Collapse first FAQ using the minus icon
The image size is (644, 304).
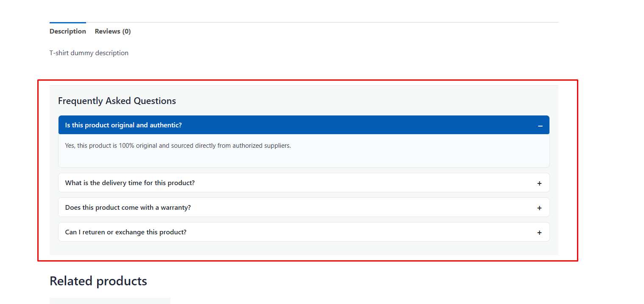point(540,126)
